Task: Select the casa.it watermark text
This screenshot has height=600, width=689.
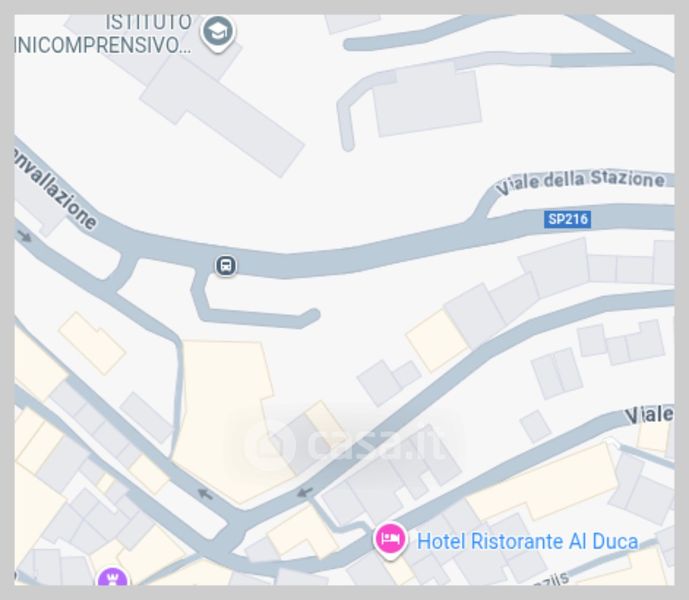Action: 375,444
